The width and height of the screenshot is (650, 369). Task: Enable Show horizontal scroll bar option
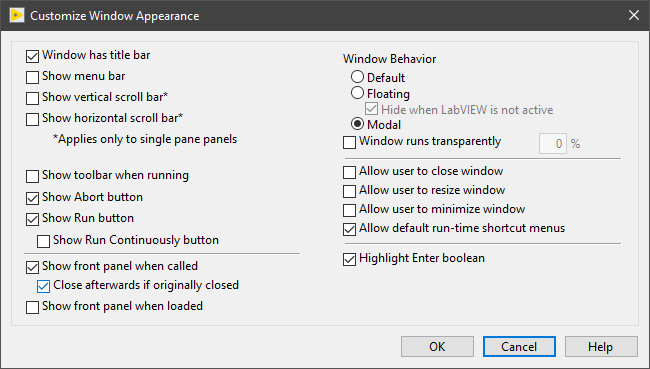(x=32, y=119)
